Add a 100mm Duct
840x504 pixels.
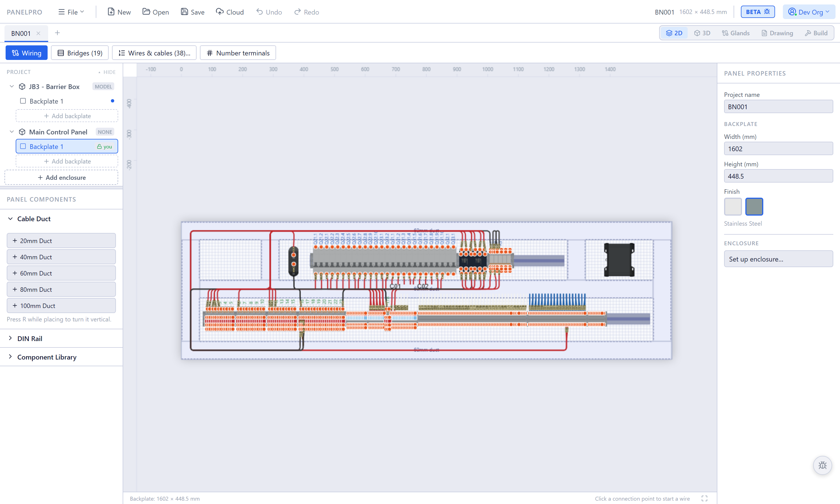coord(61,306)
